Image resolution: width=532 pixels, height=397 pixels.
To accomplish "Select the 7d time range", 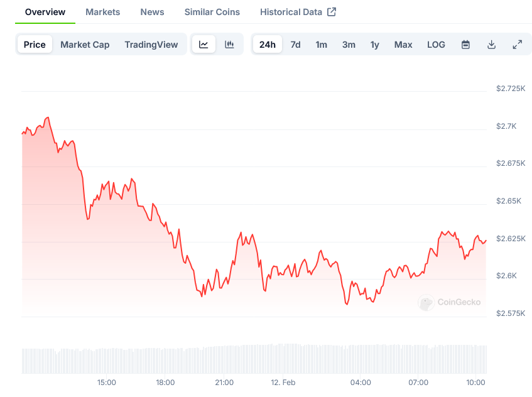I will (295, 45).
